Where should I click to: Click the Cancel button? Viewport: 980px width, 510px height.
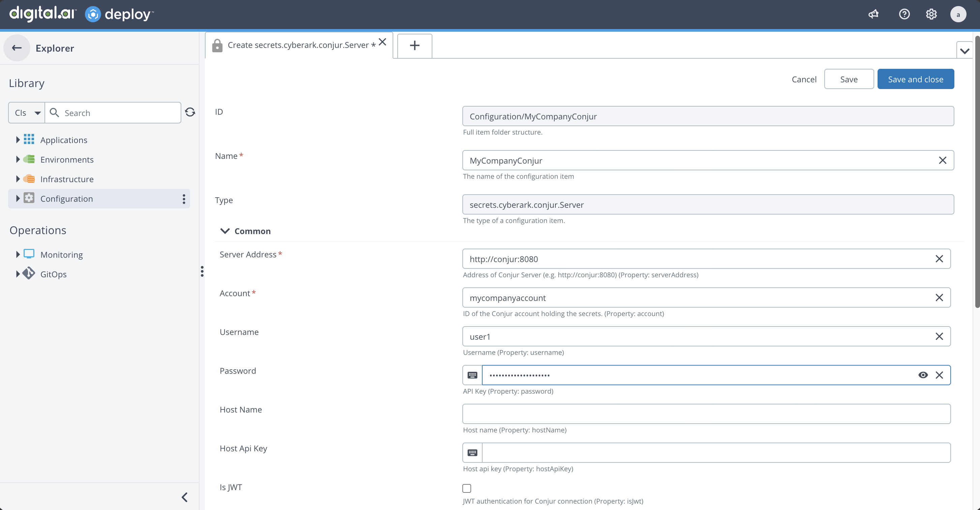point(804,79)
